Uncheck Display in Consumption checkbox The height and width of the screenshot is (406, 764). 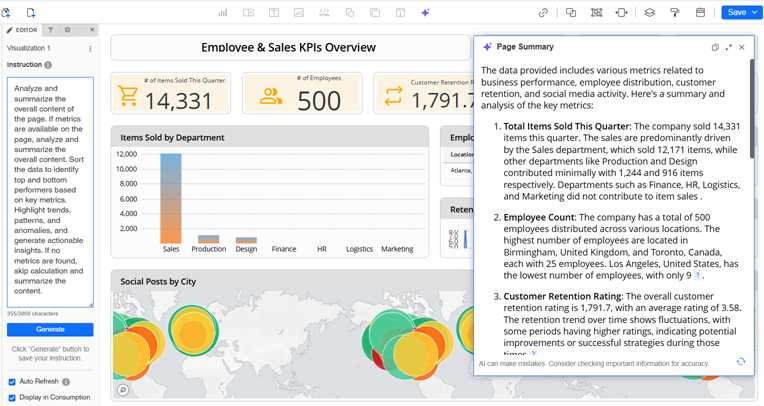tap(12, 398)
